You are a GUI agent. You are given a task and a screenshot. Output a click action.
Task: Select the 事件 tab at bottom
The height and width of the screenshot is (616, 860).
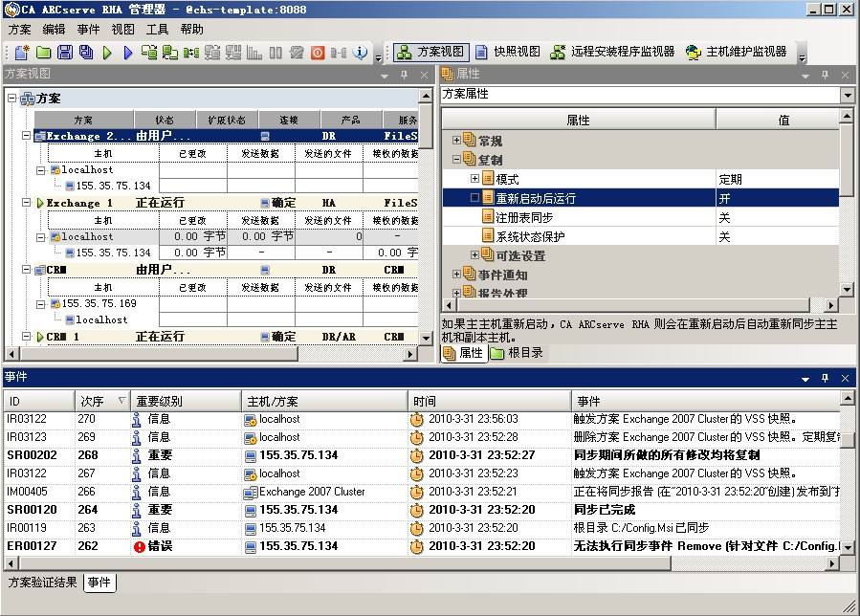point(99,582)
